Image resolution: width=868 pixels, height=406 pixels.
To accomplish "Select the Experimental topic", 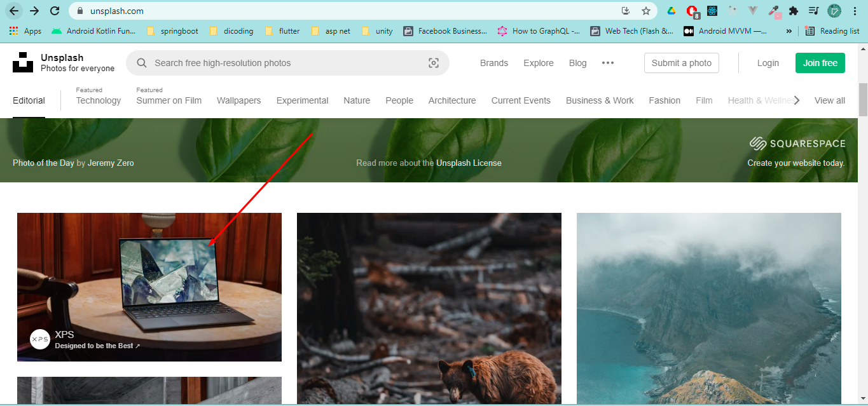I will pyautogui.click(x=303, y=100).
